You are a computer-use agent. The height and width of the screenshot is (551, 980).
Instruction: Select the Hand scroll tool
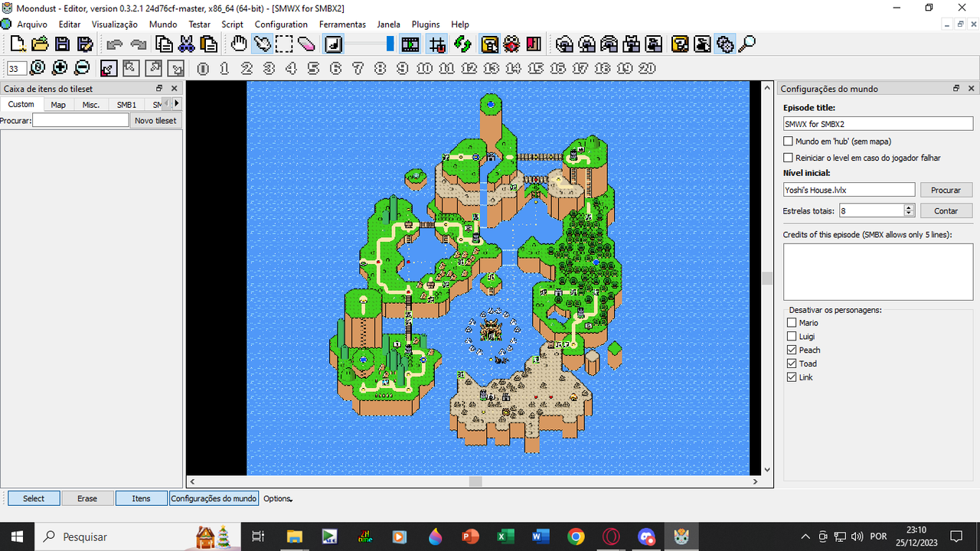(240, 44)
